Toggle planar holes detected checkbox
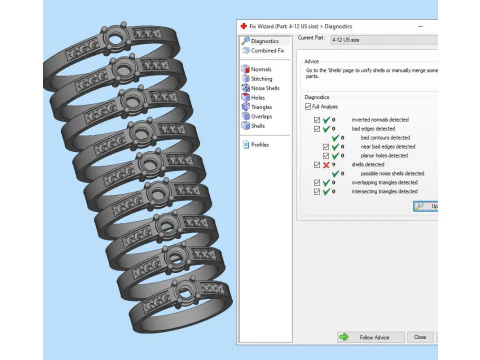The width and height of the screenshot is (480, 360). [326, 156]
